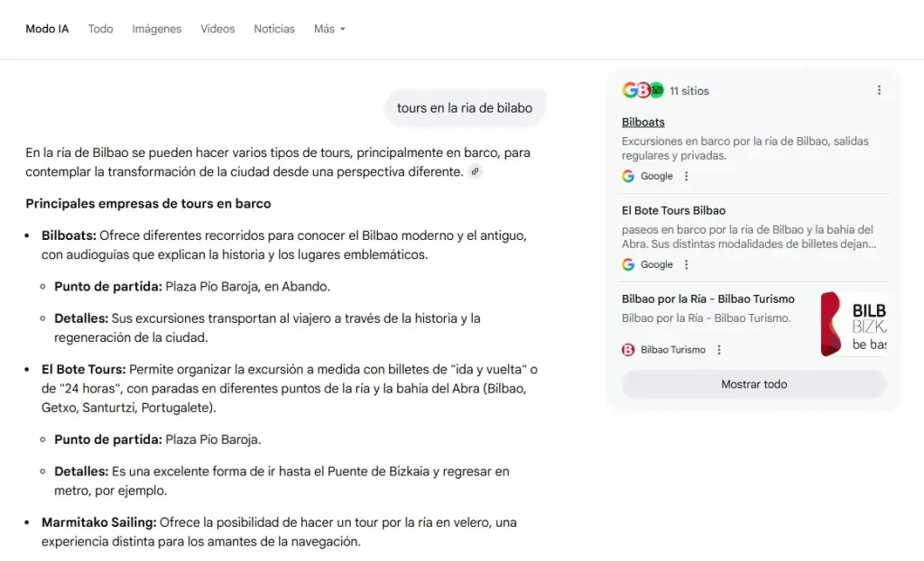Open the 'Bilboats' source link
The image size is (924, 561).
click(x=642, y=122)
